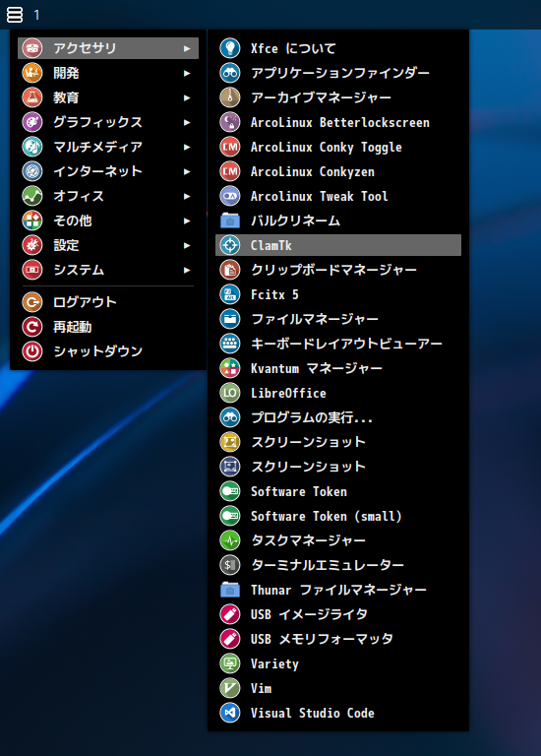Expand the 開発 submenu arrow
541x756 pixels.
(187, 73)
